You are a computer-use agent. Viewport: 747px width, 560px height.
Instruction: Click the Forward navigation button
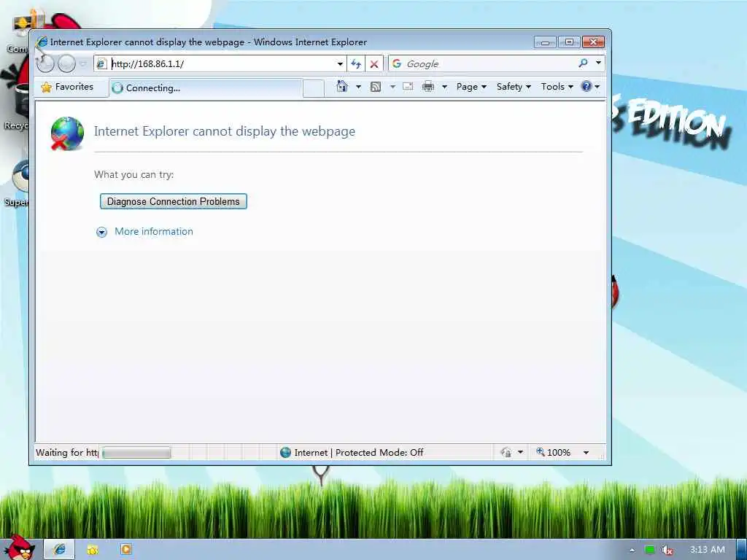tap(66, 64)
